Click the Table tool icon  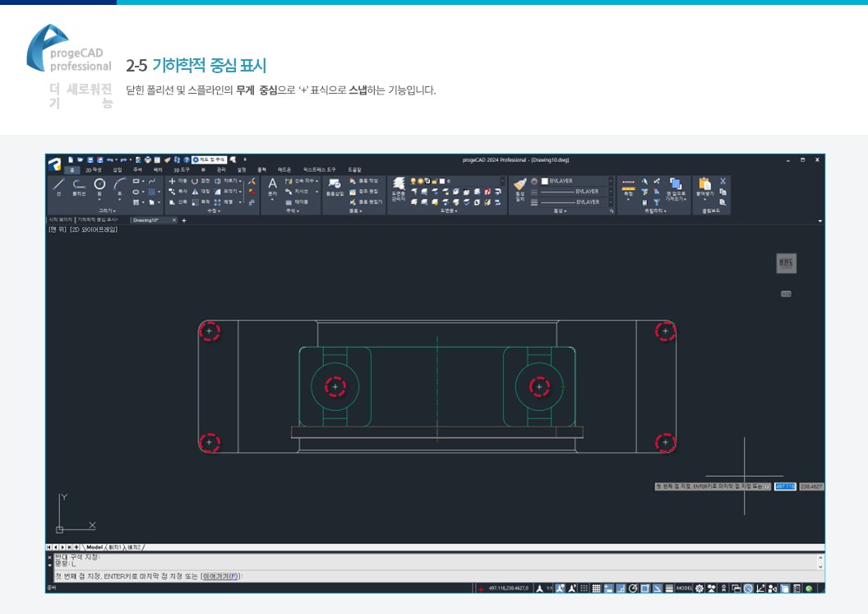click(289, 202)
